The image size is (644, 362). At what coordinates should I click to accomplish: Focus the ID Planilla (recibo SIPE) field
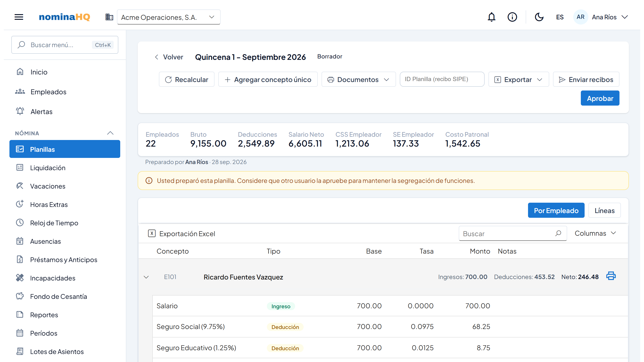click(x=442, y=79)
